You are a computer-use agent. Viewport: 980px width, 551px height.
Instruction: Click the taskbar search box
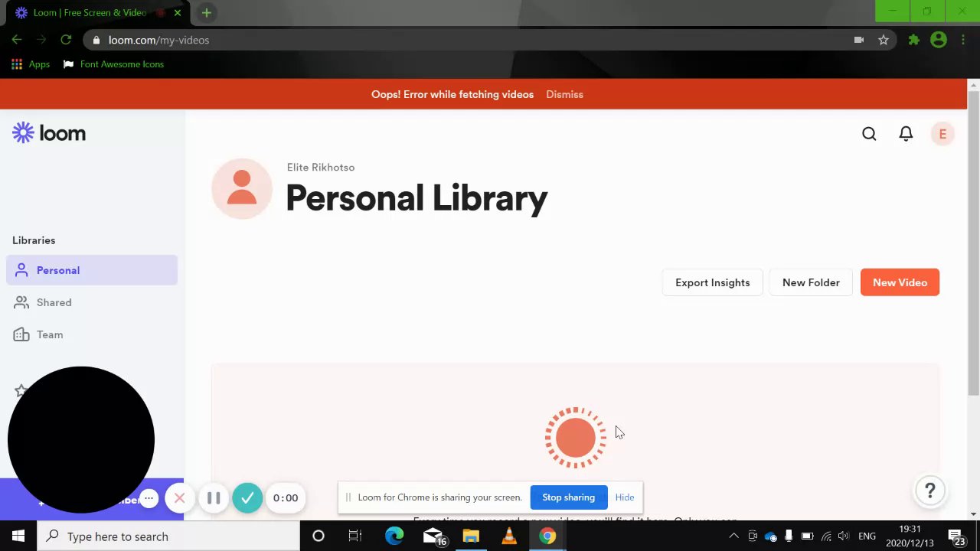[x=168, y=536]
